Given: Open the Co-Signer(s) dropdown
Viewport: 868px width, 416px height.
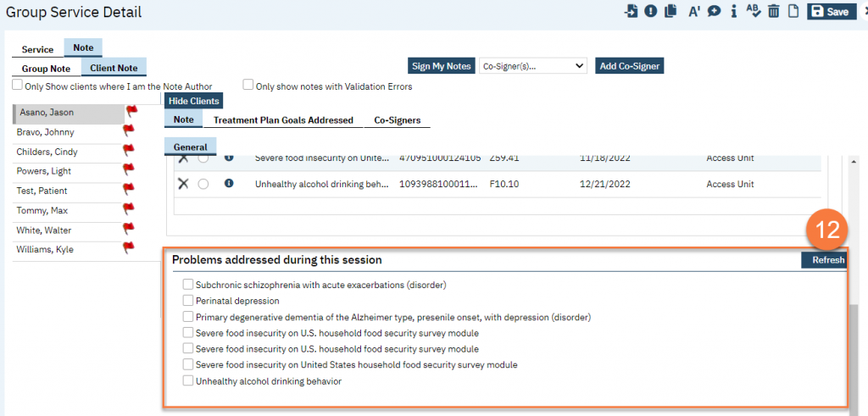Looking at the screenshot, I should click(x=532, y=66).
